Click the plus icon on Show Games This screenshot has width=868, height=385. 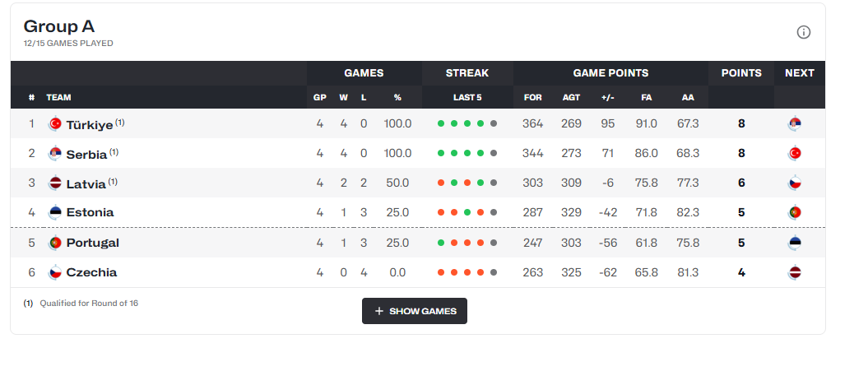tap(379, 311)
